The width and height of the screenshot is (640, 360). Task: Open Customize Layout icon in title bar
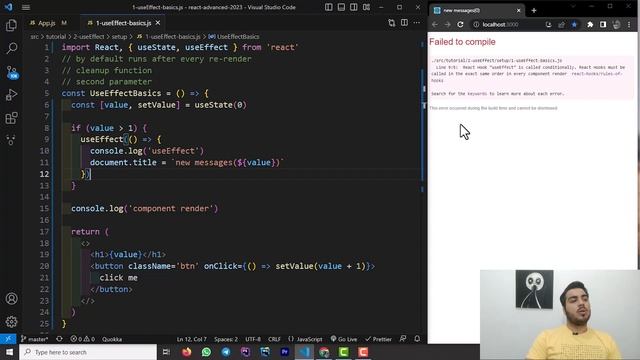tap(366, 7)
